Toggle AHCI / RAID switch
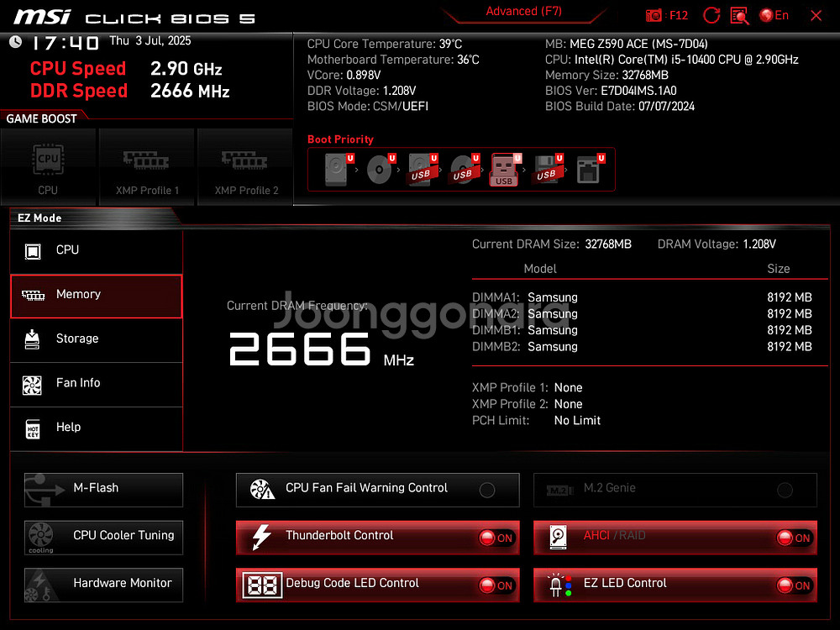This screenshot has height=630, width=840. (x=795, y=538)
